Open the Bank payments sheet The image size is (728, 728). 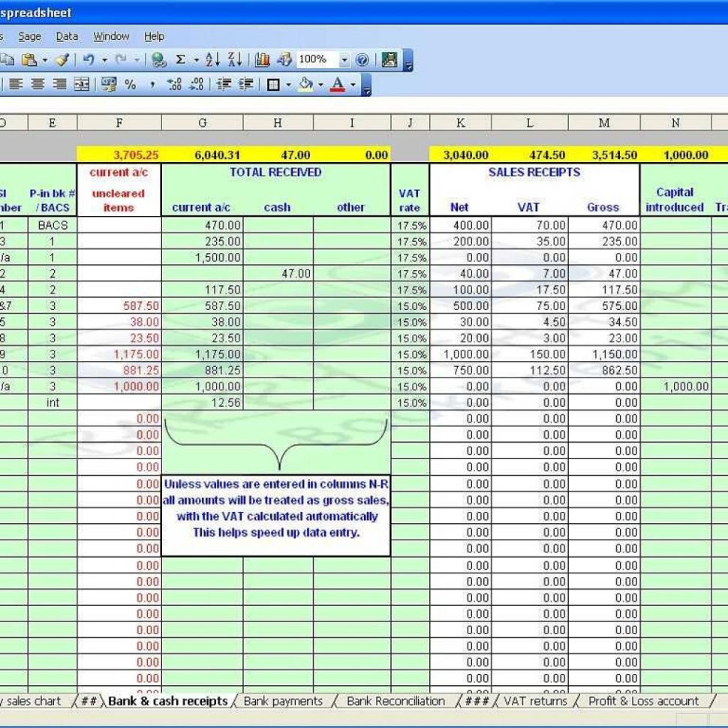pyautogui.click(x=284, y=700)
